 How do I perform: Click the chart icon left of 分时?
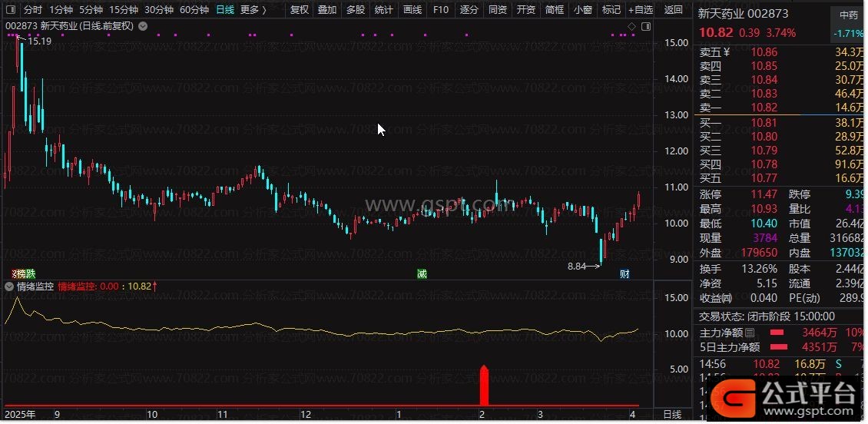pyautogui.click(x=10, y=10)
